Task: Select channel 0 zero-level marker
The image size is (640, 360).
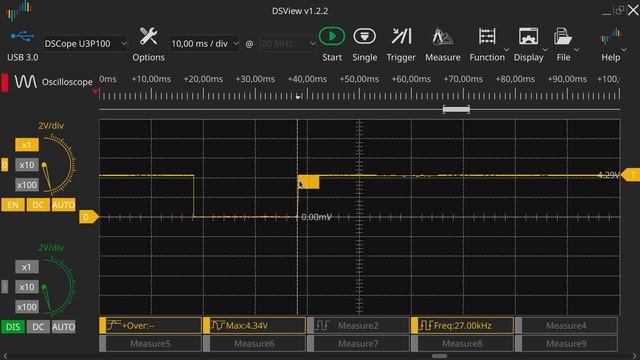Action: click(x=89, y=217)
